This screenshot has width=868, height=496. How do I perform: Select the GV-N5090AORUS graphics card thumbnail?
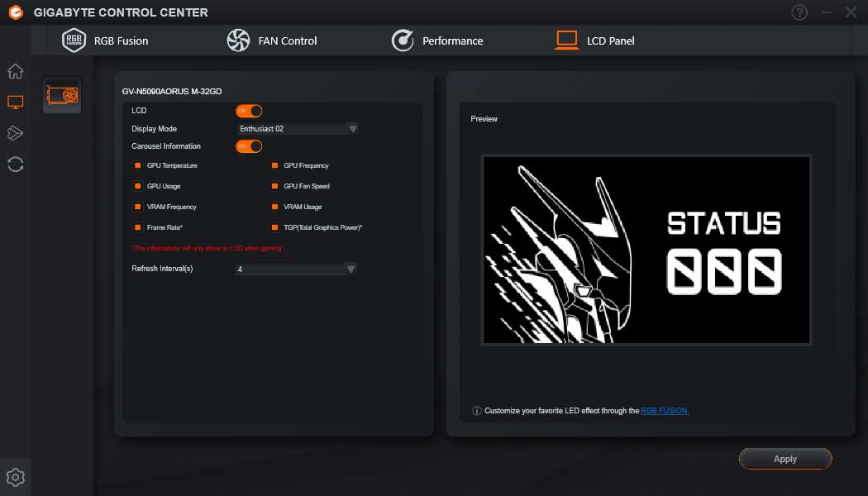tap(61, 94)
